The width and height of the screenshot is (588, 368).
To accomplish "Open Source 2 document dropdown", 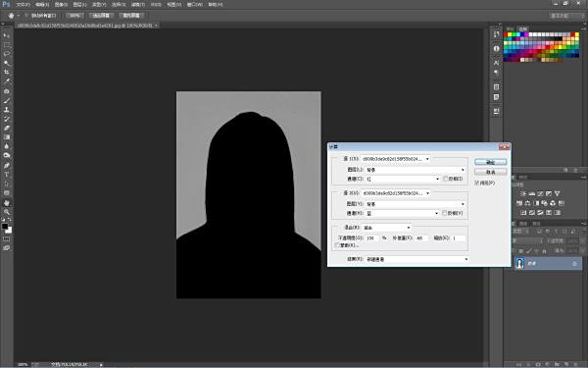I will (x=395, y=193).
